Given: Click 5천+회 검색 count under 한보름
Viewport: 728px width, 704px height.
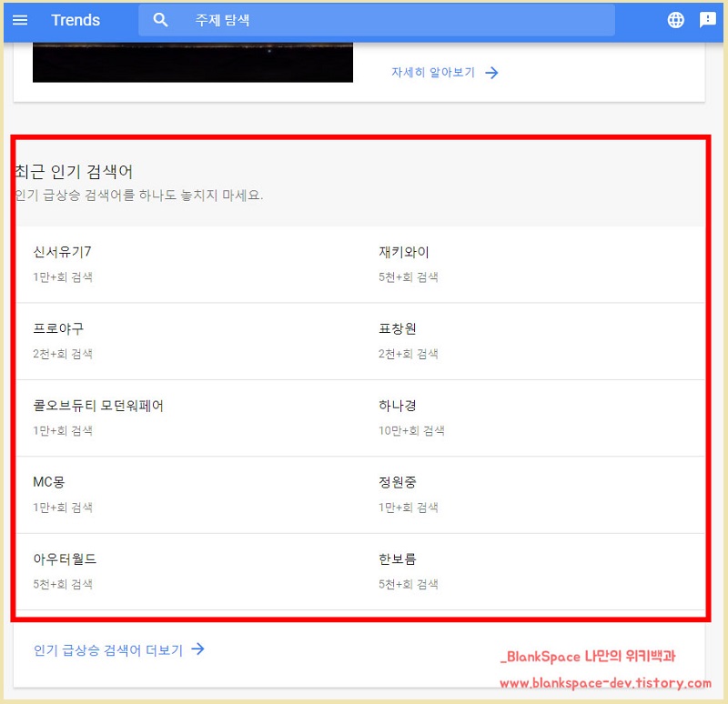Looking at the screenshot, I should (408, 584).
